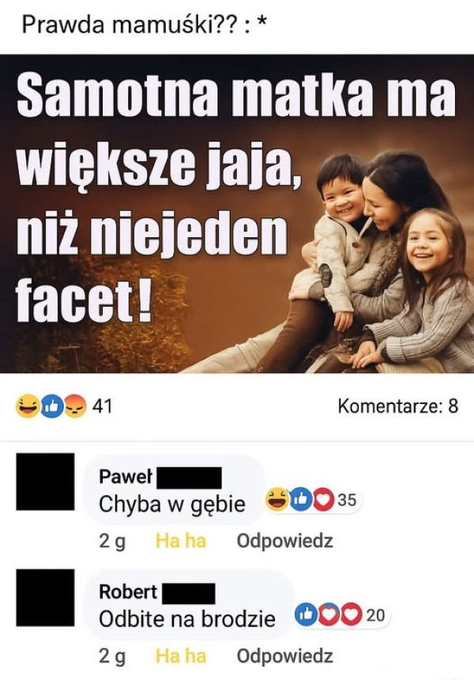Click the laughing reaction emoji on the post
This screenshot has width=474, height=680.
pyautogui.click(x=28, y=406)
